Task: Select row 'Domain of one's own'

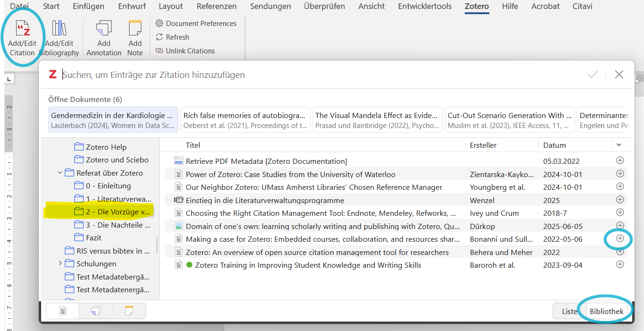Action: click(x=395, y=226)
